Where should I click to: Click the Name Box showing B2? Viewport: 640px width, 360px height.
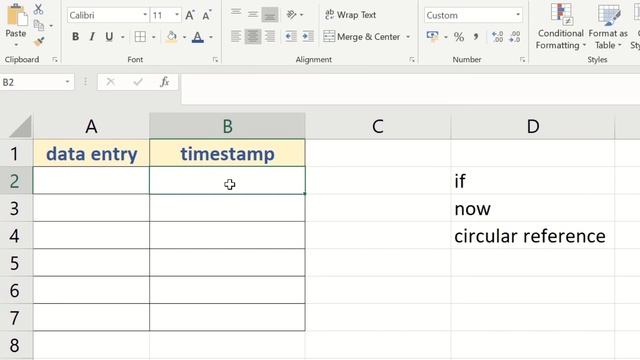tap(32, 82)
